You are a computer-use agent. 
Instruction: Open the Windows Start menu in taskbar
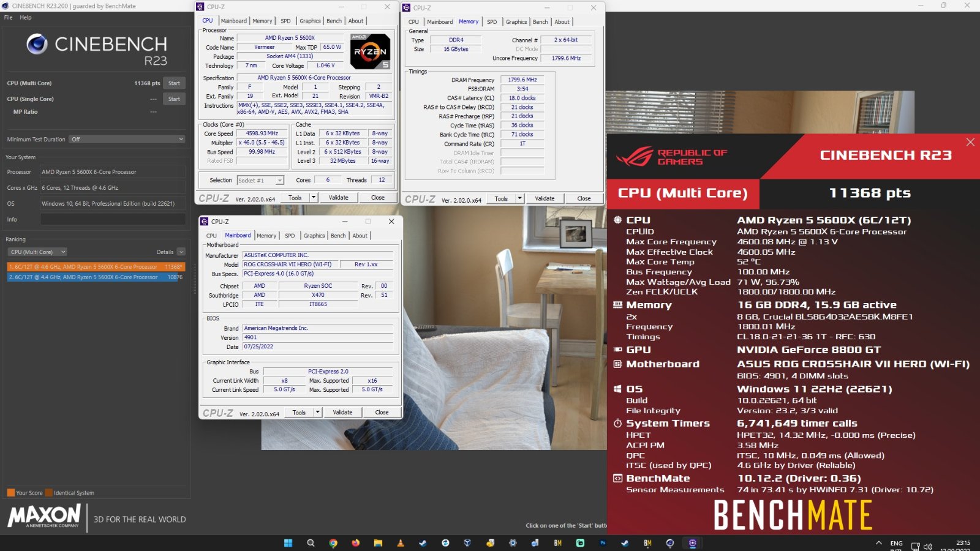(288, 543)
